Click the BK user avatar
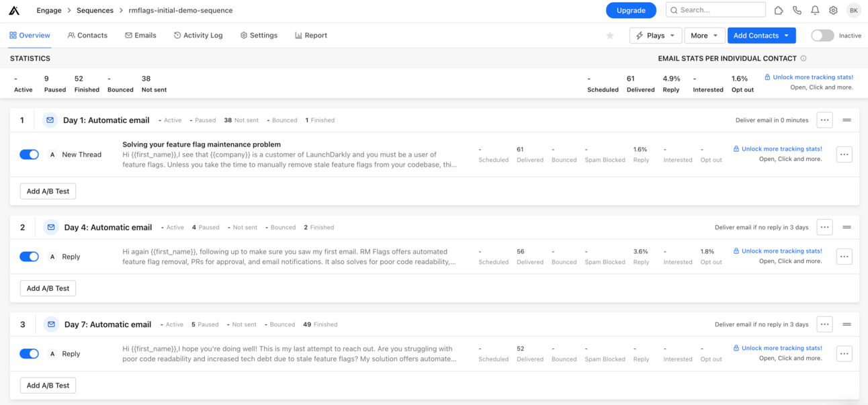The width and height of the screenshot is (868, 405). tap(853, 10)
